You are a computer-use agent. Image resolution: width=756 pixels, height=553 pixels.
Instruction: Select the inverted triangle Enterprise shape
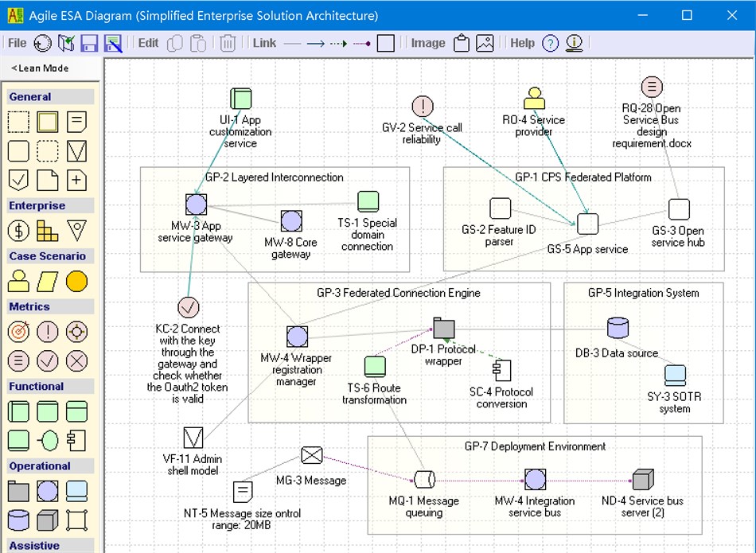76,231
